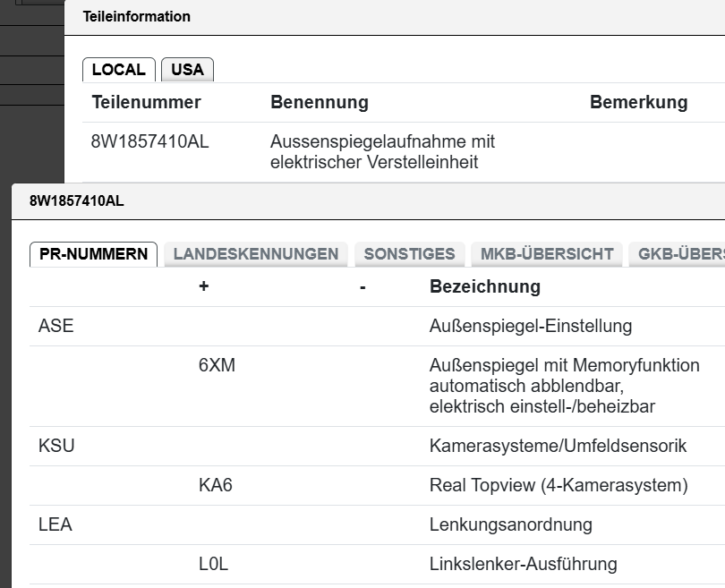Image resolution: width=725 pixels, height=588 pixels.
Task: Switch to the LOCAL tab
Action: pyautogui.click(x=118, y=70)
